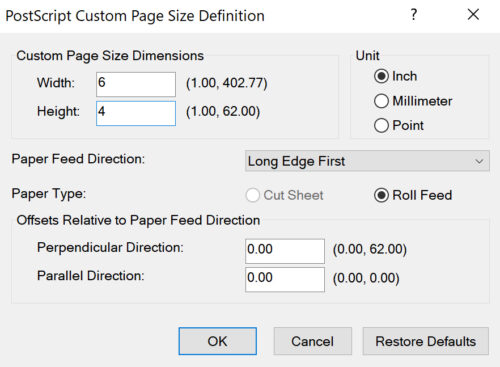Click the help question mark icon
This screenshot has height=367, width=500.
tap(413, 15)
